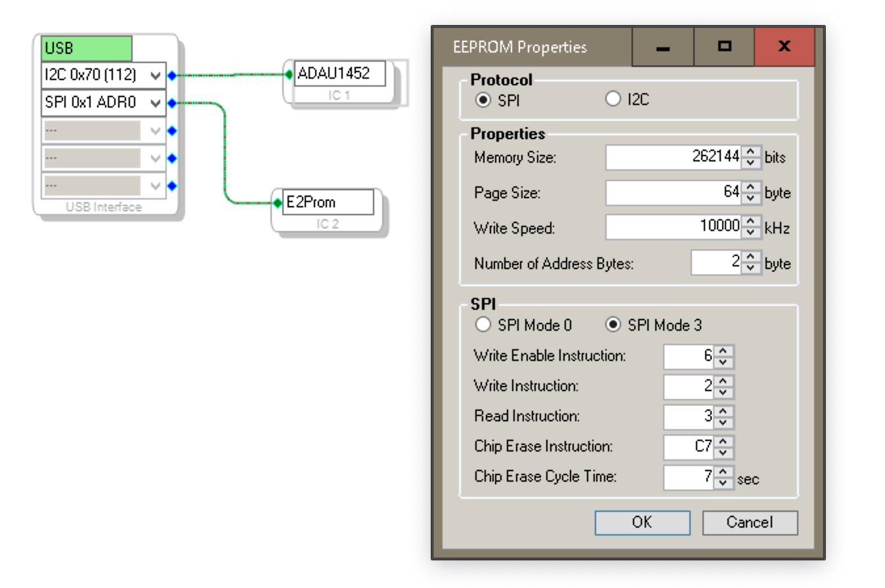Choose SPI Mode 0 option
Screen dimensions: 885x588
click(x=483, y=325)
